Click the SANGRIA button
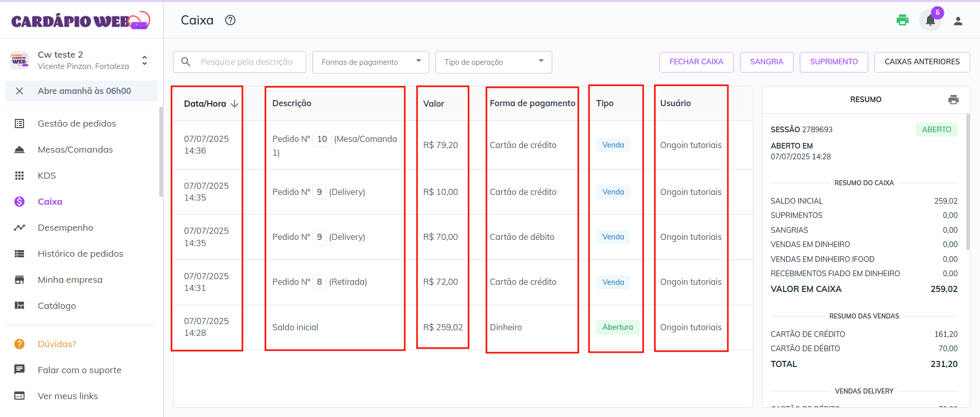 coord(766,62)
